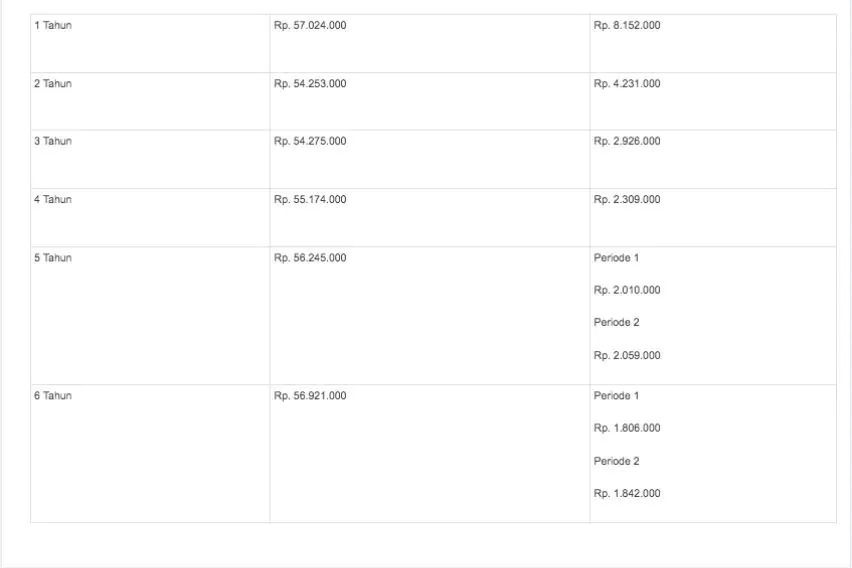Select the Rp. 57.024.000 amount

pyautogui.click(x=310, y=26)
